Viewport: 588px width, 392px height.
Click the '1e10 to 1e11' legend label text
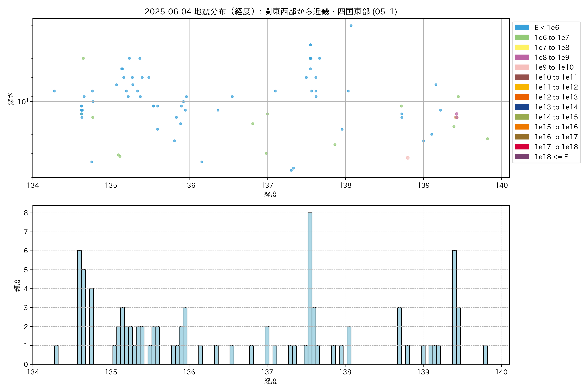click(556, 77)
